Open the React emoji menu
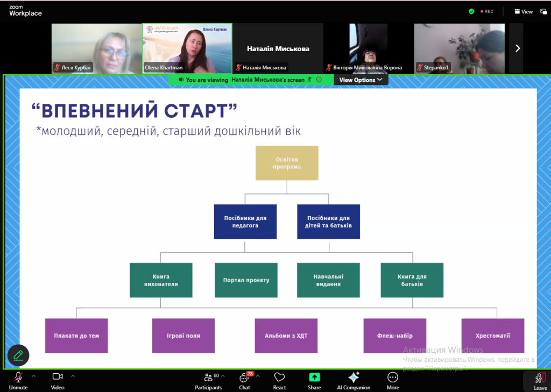This screenshot has height=392, width=551. 279,380
